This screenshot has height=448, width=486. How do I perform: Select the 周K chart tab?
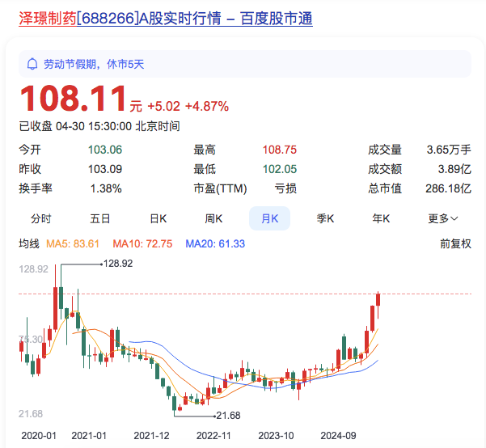213,218
